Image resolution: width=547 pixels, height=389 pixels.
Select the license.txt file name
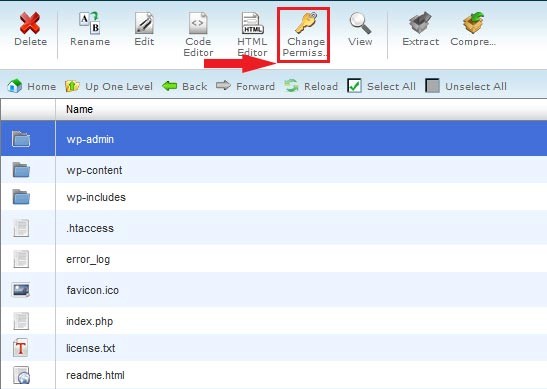coord(91,348)
